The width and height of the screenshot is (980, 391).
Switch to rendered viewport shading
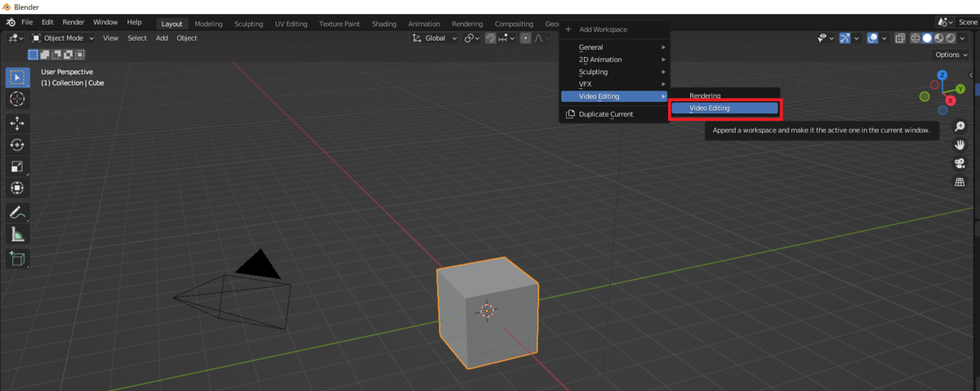click(951, 38)
